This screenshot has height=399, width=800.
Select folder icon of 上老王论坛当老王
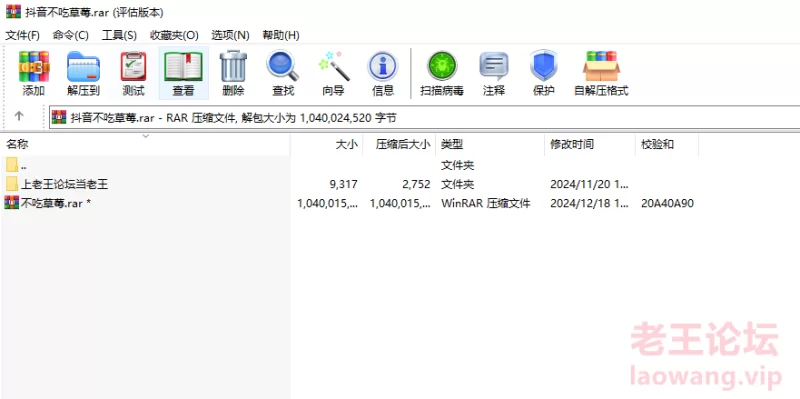pyautogui.click(x=12, y=184)
